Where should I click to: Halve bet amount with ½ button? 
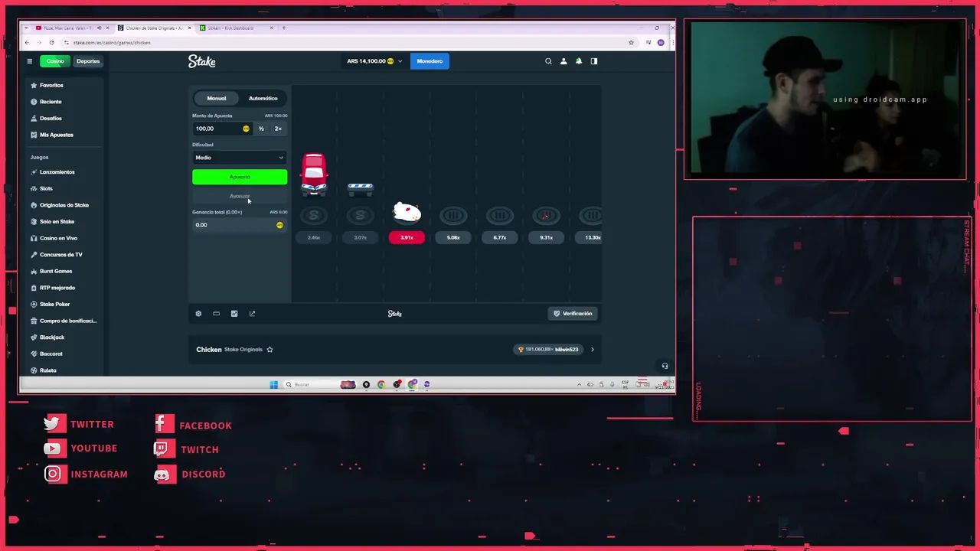click(x=261, y=129)
